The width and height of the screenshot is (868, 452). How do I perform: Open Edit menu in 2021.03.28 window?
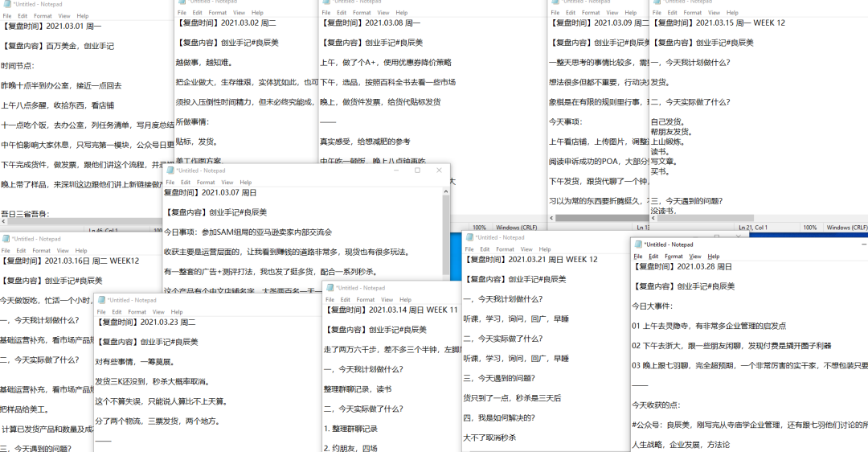(653, 257)
